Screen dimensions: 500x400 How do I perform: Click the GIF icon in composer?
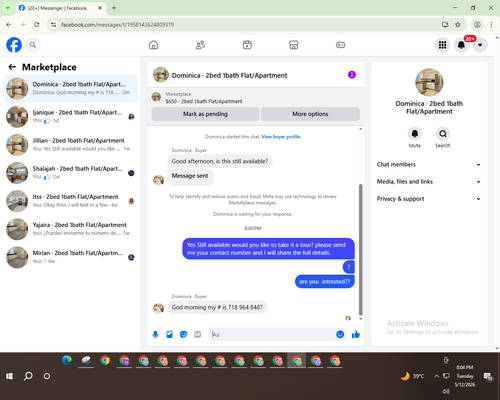(x=197, y=334)
